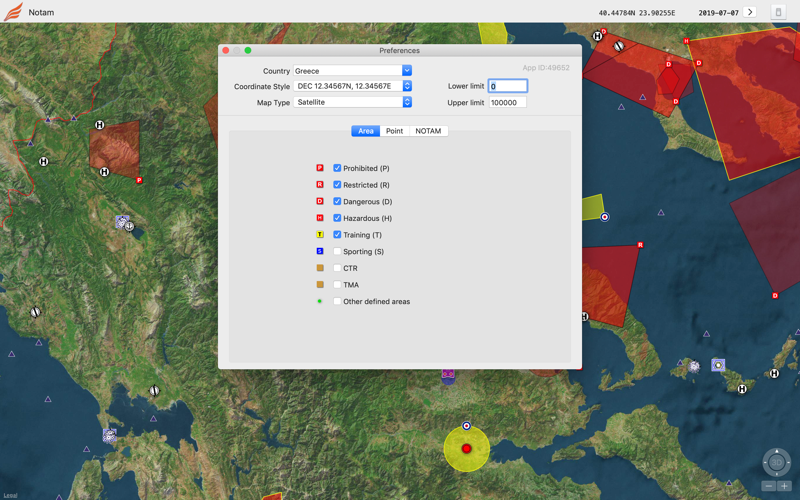Image resolution: width=800 pixels, height=500 pixels.
Task: Uncheck the Prohibited (P) checkbox
Action: [337, 168]
